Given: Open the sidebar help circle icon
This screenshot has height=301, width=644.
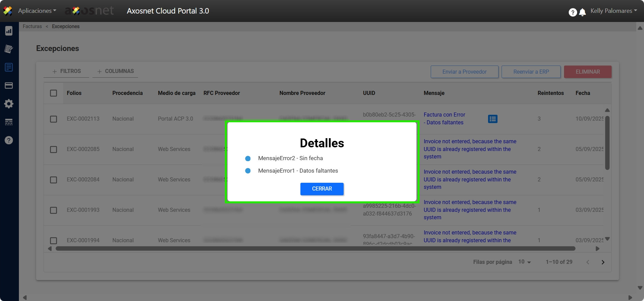Looking at the screenshot, I should tap(9, 140).
